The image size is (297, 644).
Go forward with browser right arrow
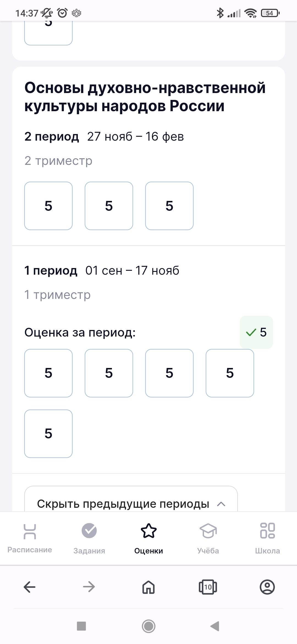point(89,587)
